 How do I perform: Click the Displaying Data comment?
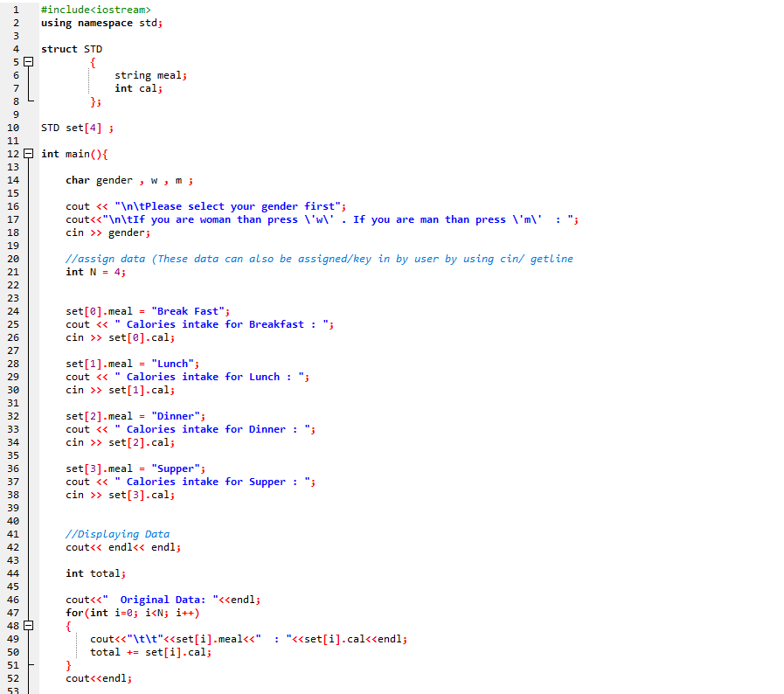click(x=118, y=533)
